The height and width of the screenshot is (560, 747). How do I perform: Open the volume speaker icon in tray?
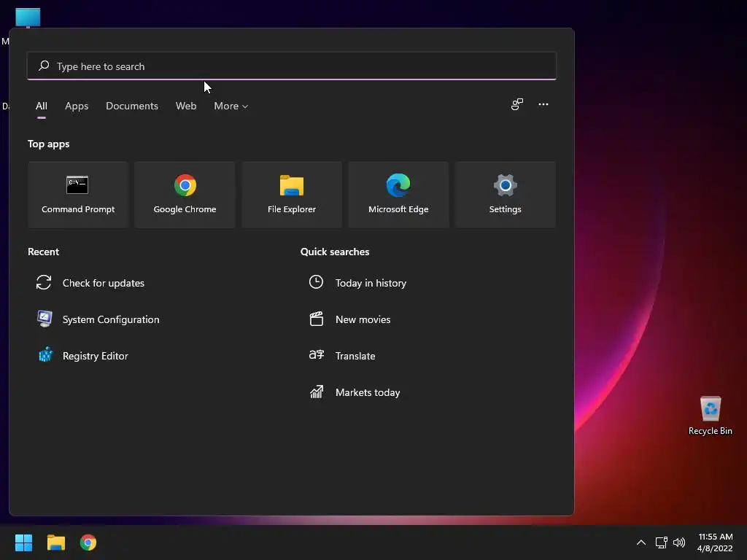[679, 542]
